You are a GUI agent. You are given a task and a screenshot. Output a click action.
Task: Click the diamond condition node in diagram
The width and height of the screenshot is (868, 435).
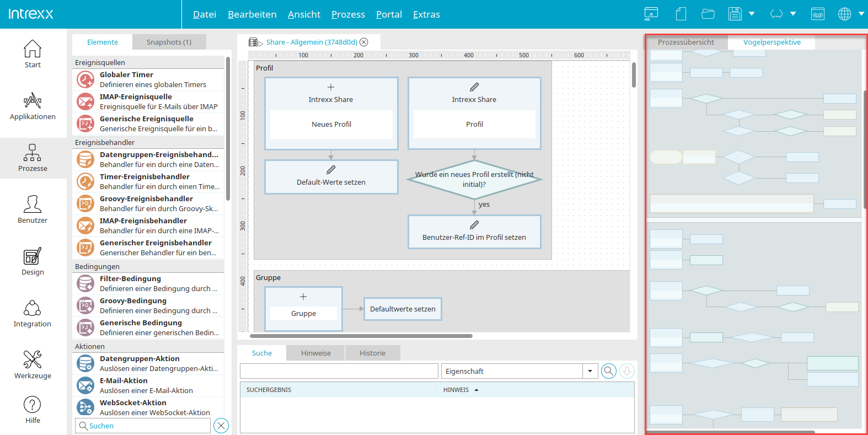(x=474, y=179)
